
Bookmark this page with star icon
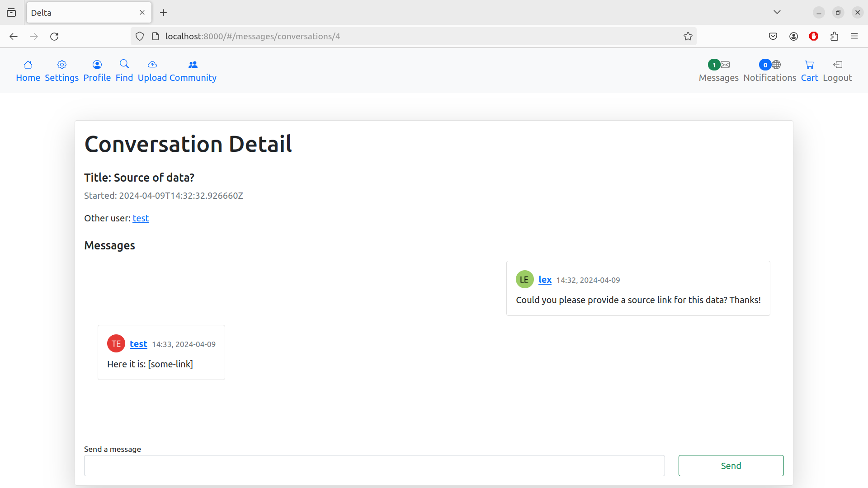[x=688, y=36]
